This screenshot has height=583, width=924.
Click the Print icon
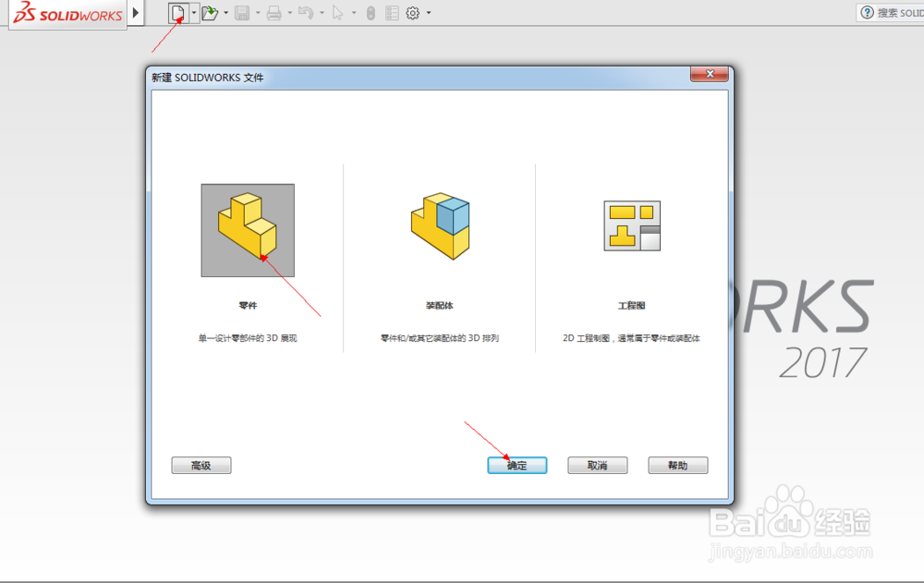[274, 12]
